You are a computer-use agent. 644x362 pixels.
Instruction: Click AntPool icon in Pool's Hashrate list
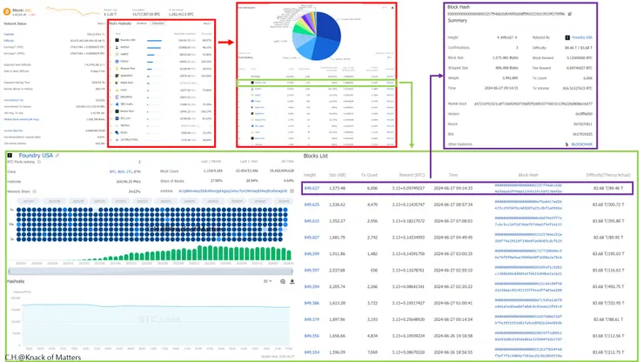(x=117, y=47)
